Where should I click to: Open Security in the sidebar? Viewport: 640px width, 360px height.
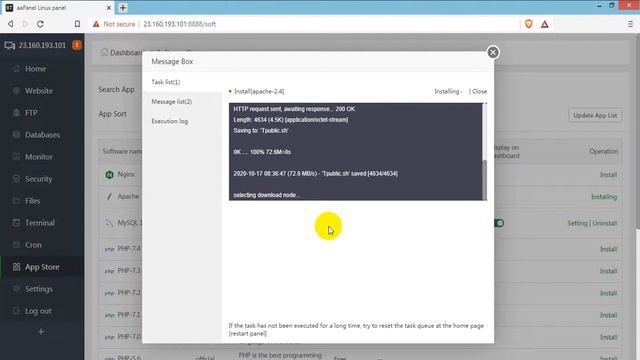coord(38,179)
